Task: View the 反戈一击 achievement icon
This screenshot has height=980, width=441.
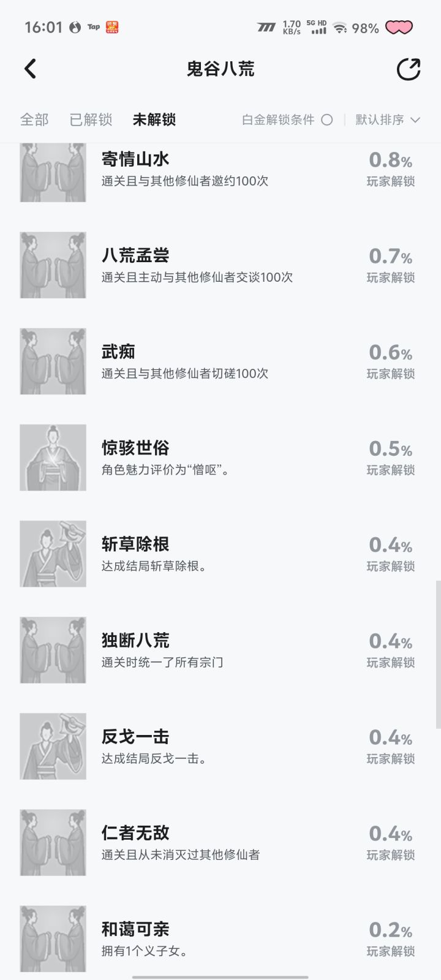Action: [53, 746]
